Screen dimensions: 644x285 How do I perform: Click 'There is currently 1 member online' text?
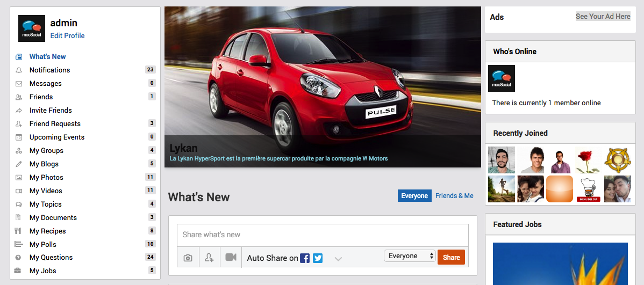pyautogui.click(x=546, y=103)
